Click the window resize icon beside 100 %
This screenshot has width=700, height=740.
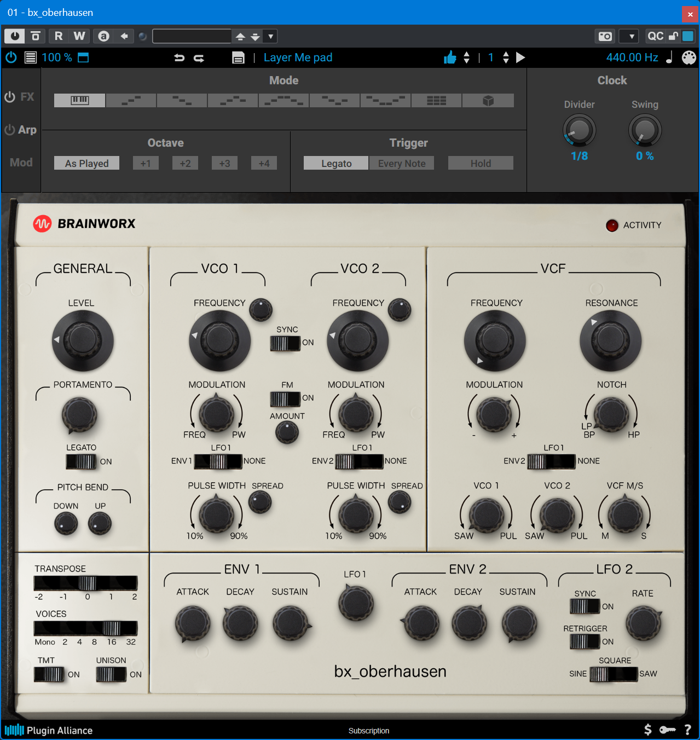click(x=83, y=57)
